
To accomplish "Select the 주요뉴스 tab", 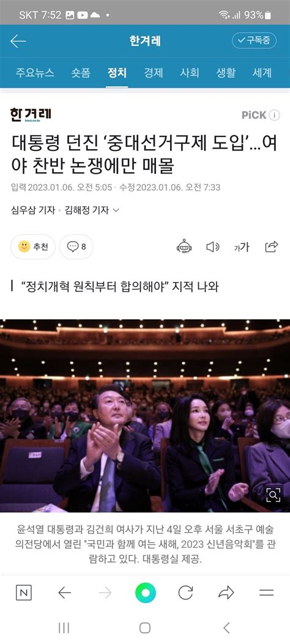I will click(35, 73).
